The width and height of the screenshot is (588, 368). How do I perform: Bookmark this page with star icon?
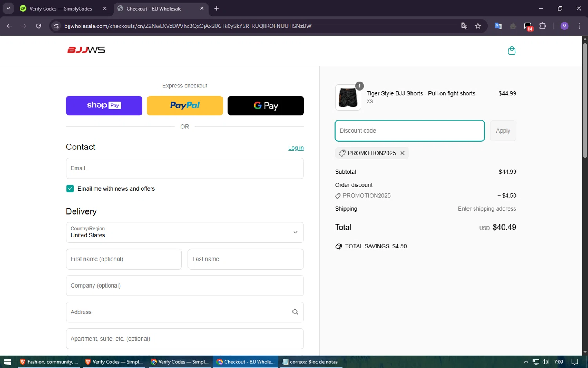pos(478,26)
